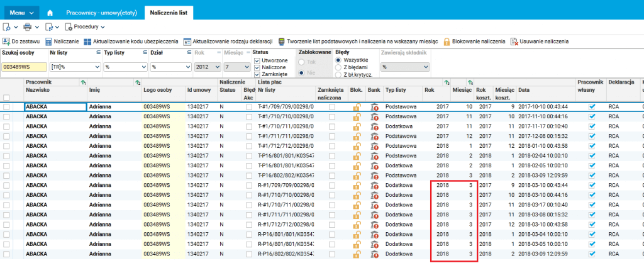This screenshot has width=644, height=268.
Task: Expand the Rok 2012 dropdown
Action: click(208, 67)
